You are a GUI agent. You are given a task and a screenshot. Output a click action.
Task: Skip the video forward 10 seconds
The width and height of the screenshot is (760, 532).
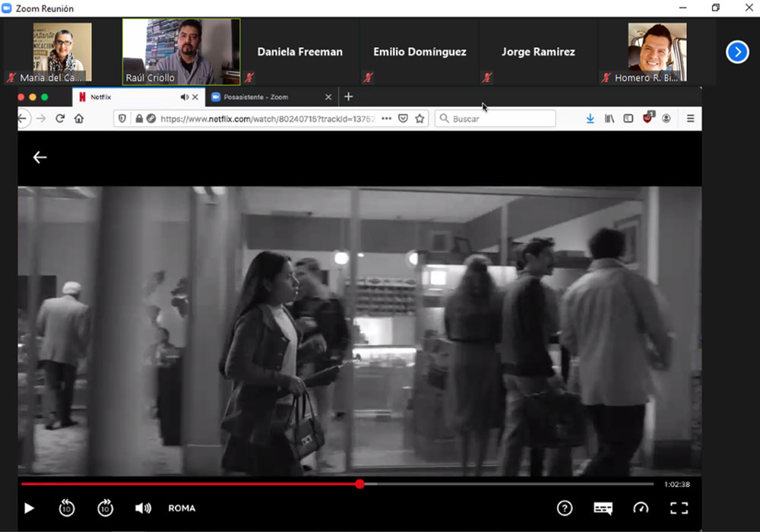point(105,508)
